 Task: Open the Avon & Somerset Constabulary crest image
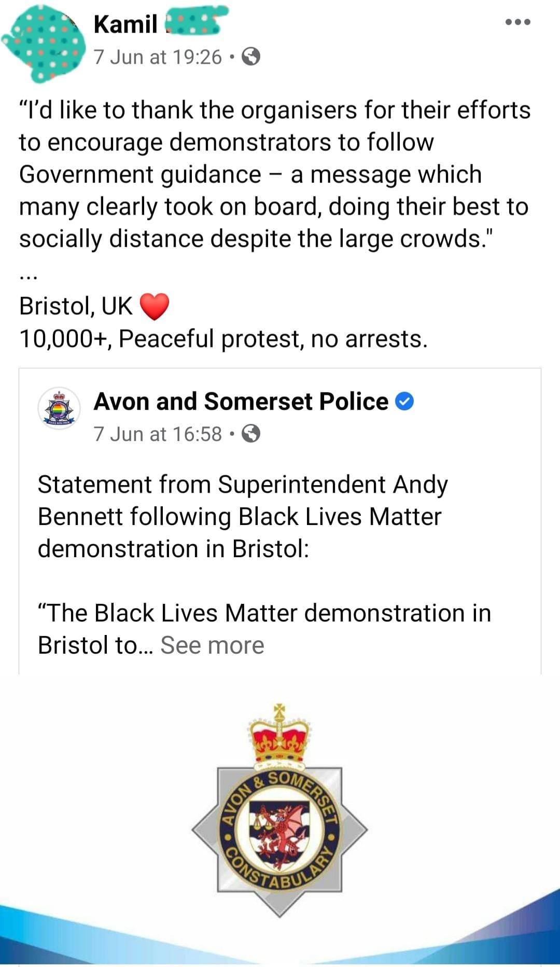pos(280,810)
